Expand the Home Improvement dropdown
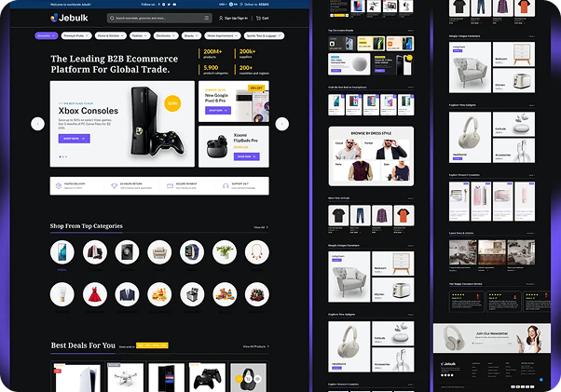This screenshot has width=561, height=392. tap(223, 35)
